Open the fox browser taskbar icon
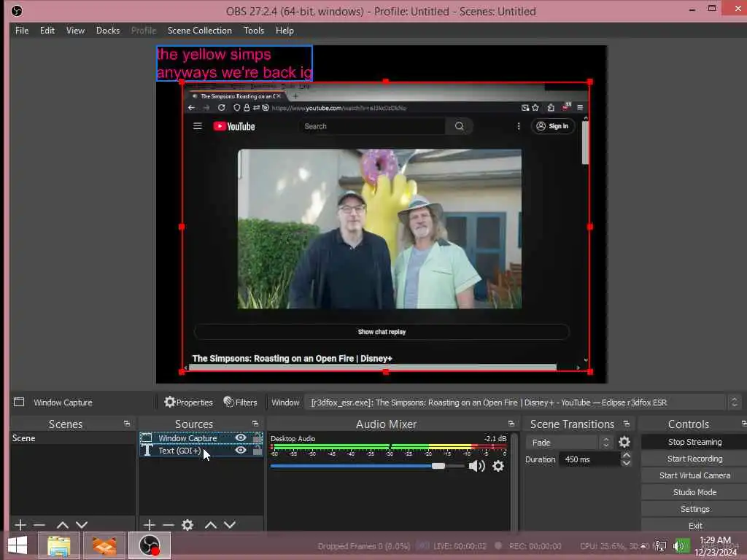Viewport: 747px width, 560px height. [104, 545]
